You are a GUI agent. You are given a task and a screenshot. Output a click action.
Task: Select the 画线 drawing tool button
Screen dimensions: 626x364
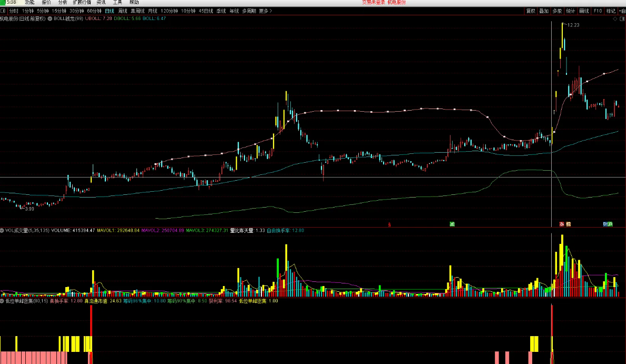tap(584, 11)
